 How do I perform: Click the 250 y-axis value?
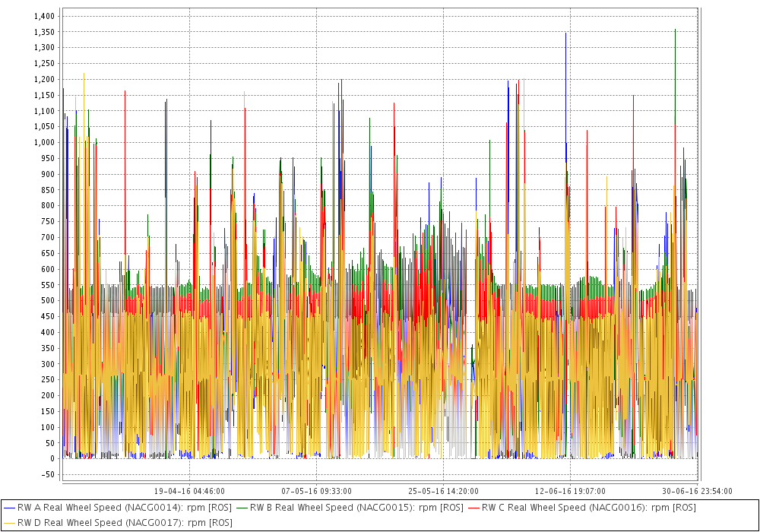click(x=48, y=380)
